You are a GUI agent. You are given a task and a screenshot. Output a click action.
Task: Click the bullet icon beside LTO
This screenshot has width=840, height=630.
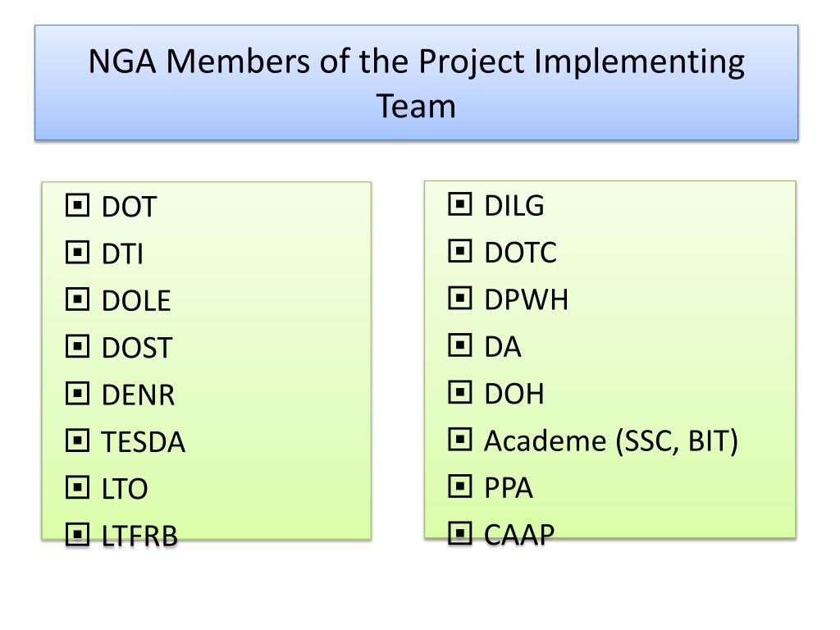(77, 489)
